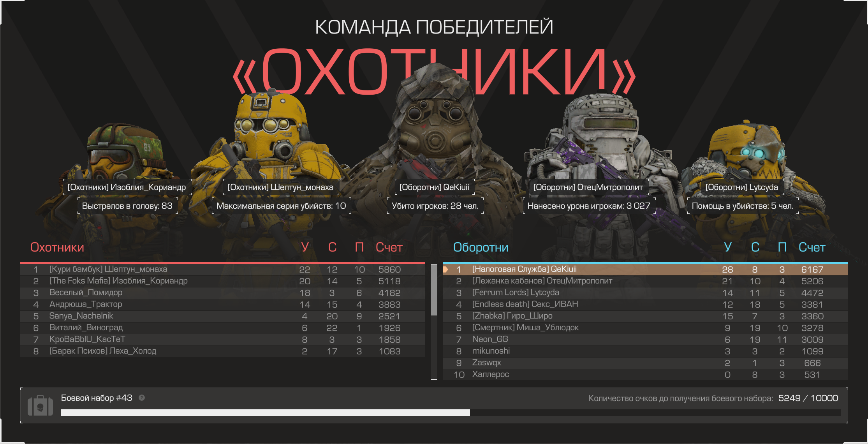Click the Максимальная серия убийств: 10 label
The height and width of the screenshot is (444, 868).
pyautogui.click(x=281, y=206)
